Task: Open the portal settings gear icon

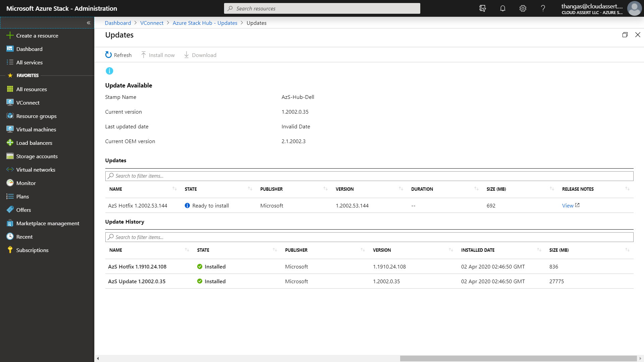Action: point(523,8)
